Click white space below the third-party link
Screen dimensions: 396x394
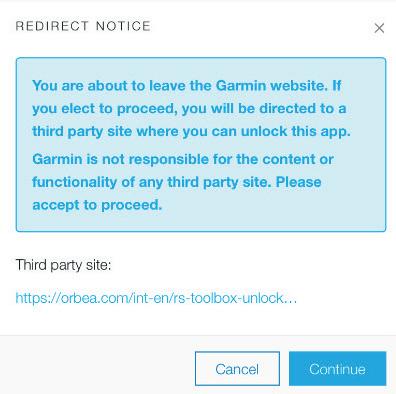(x=198, y=321)
